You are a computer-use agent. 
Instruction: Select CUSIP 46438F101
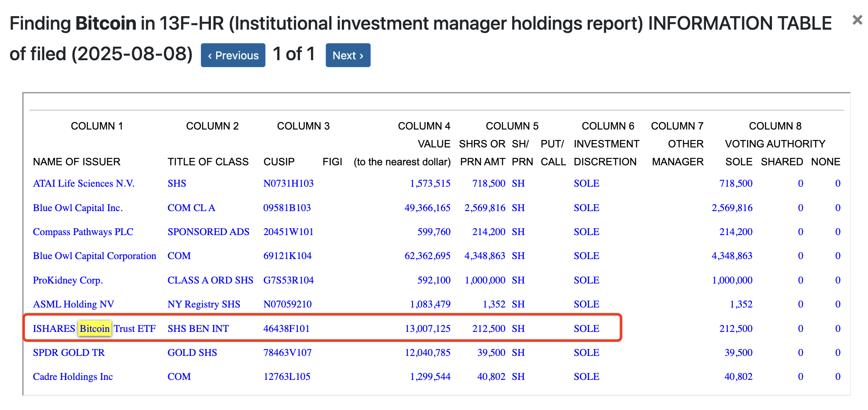click(286, 328)
